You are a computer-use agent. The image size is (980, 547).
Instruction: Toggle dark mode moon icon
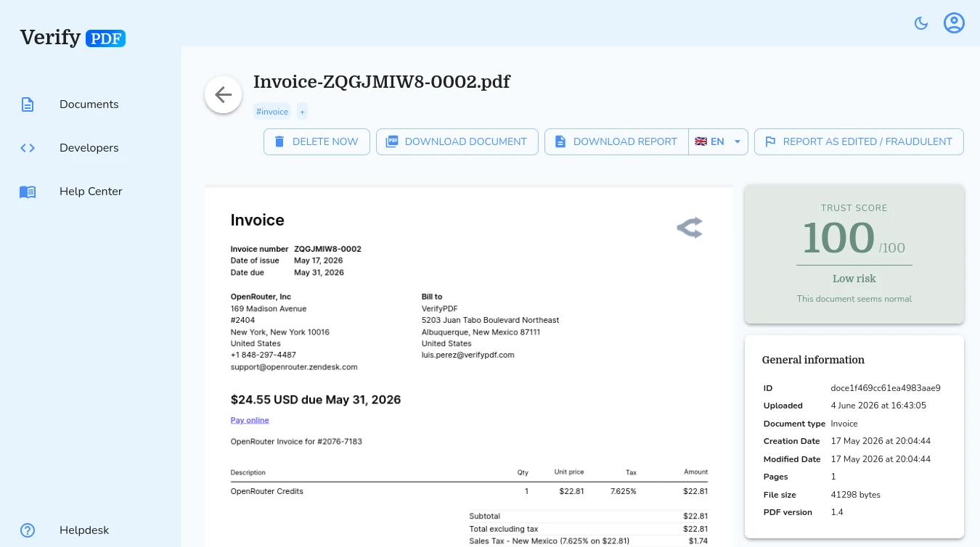pos(921,23)
